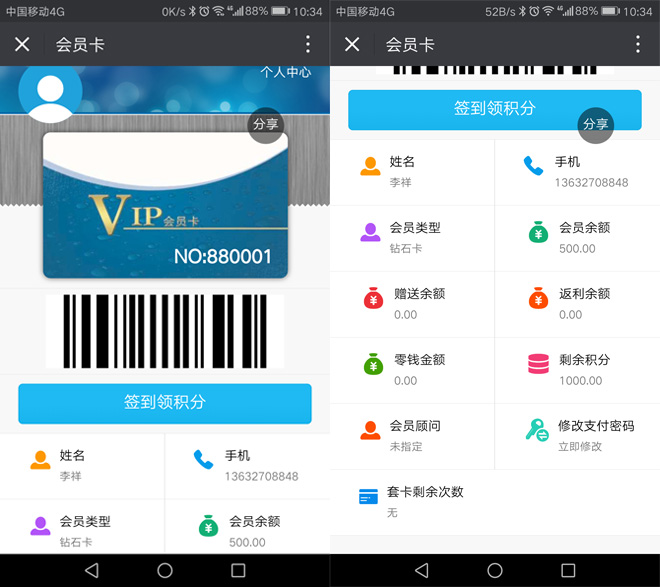Viewport: 660px width, 587px height.
Task: Tap Android back button on left screen
Action: [92, 571]
